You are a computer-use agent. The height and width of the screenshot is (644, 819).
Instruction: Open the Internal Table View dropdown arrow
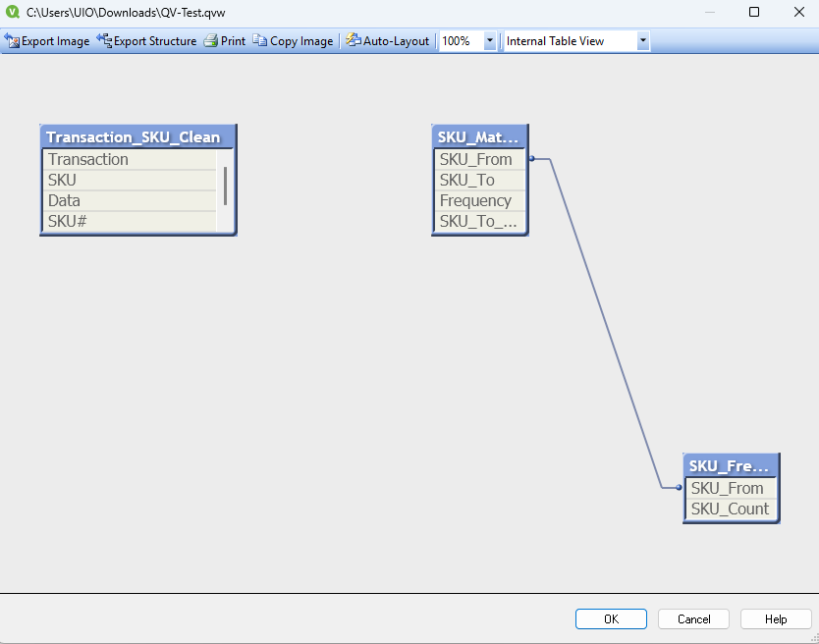tap(643, 40)
